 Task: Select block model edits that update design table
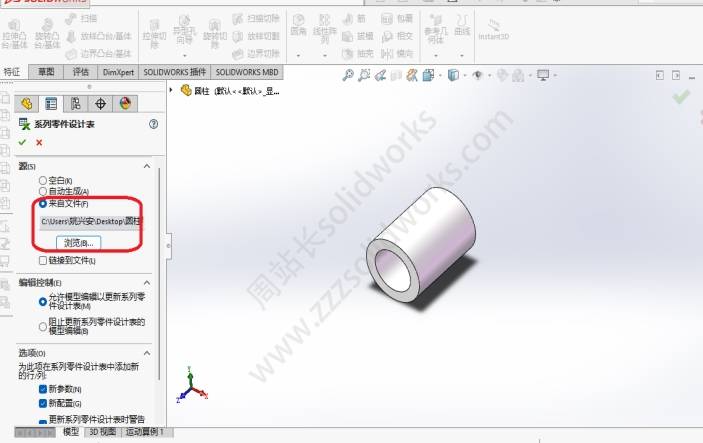(43, 326)
